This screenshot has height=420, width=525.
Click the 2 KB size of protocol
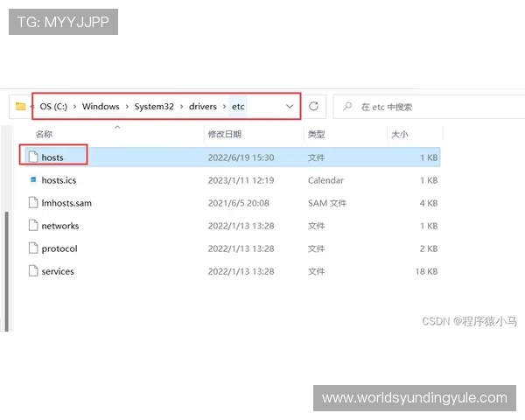coord(429,248)
